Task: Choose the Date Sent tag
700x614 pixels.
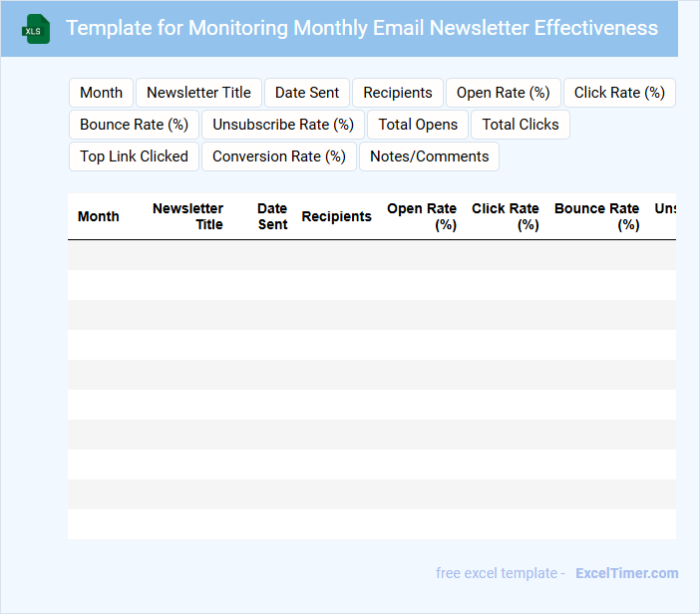Action: coord(307,93)
